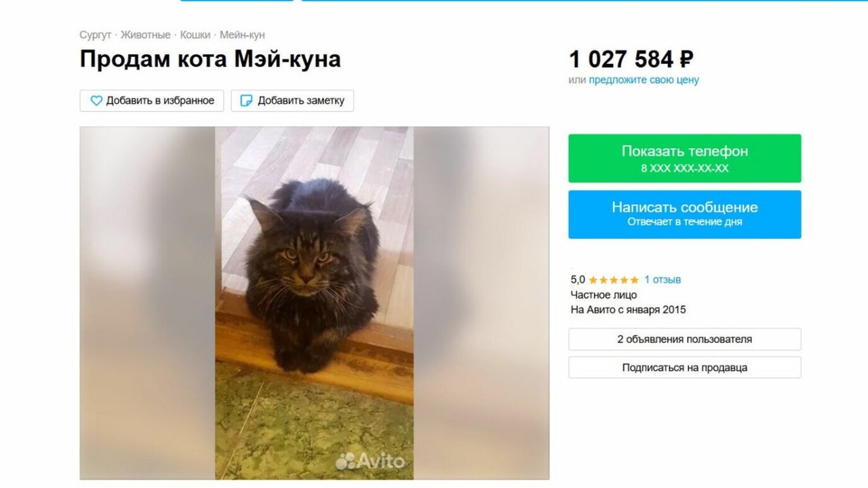This screenshot has width=868, height=488.
Task: Go to the Кошки breadcrumb category
Action: 195,35
